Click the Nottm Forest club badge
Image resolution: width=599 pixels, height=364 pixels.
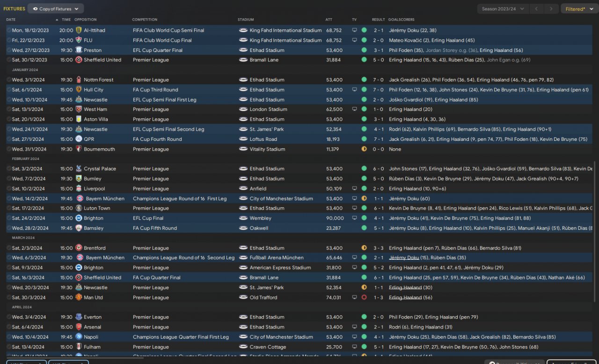[x=79, y=80]
